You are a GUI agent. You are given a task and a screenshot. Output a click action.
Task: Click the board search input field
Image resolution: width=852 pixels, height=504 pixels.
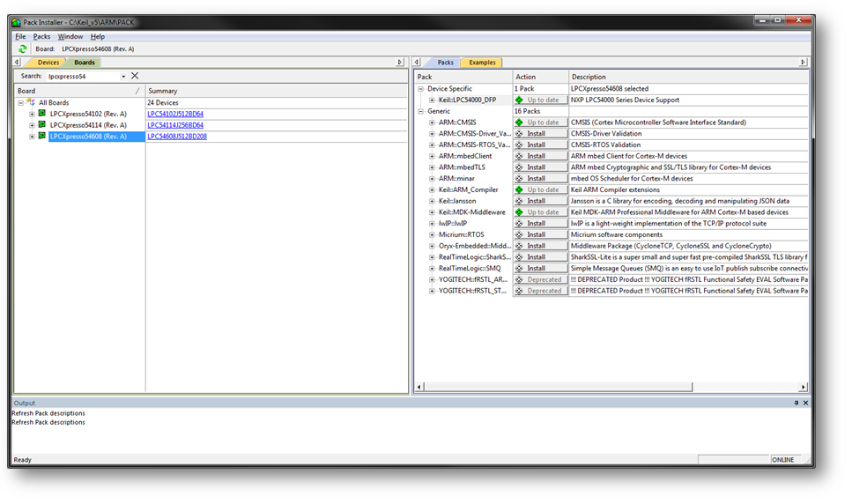tap(83, 77)
